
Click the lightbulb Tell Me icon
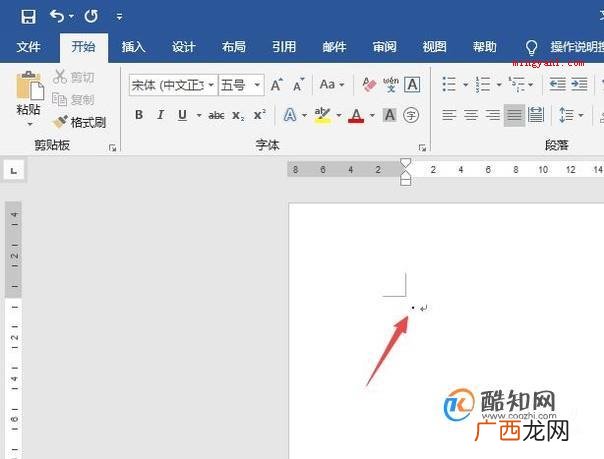click(531, 48)
